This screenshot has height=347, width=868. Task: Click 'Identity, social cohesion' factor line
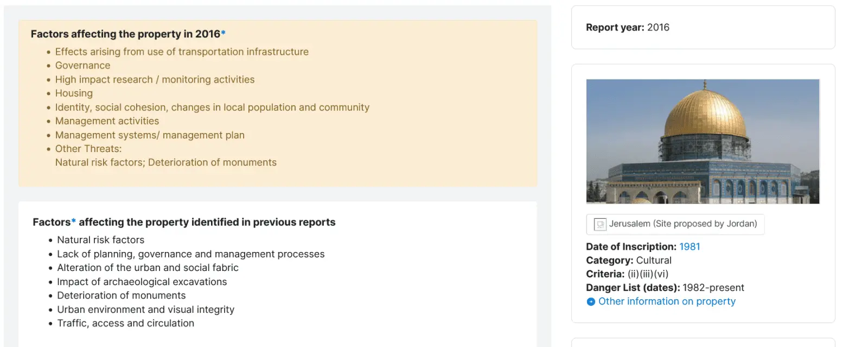point(212,108)
